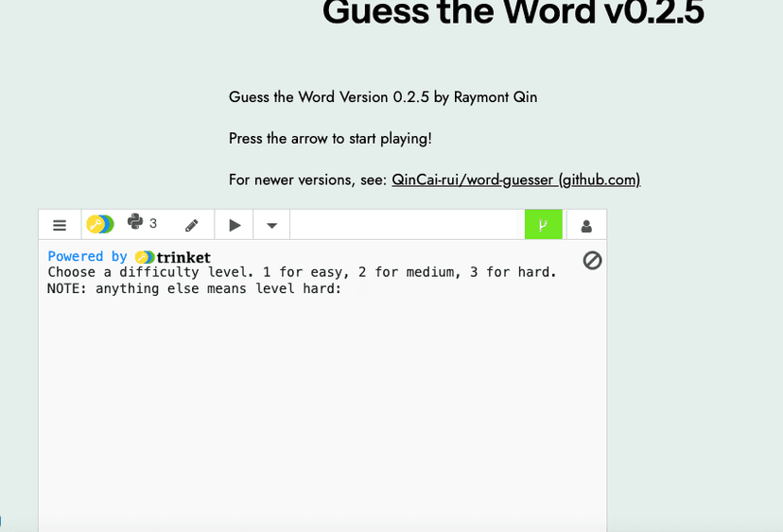Click the Python snake icon
Viewport: 783px width, 532px height.
[x=134, y=223]
